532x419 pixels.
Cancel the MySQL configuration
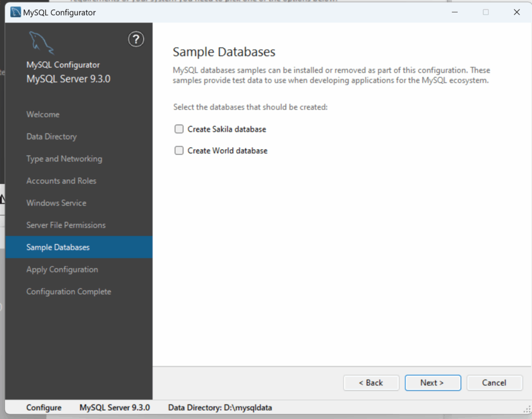point(494,383)
